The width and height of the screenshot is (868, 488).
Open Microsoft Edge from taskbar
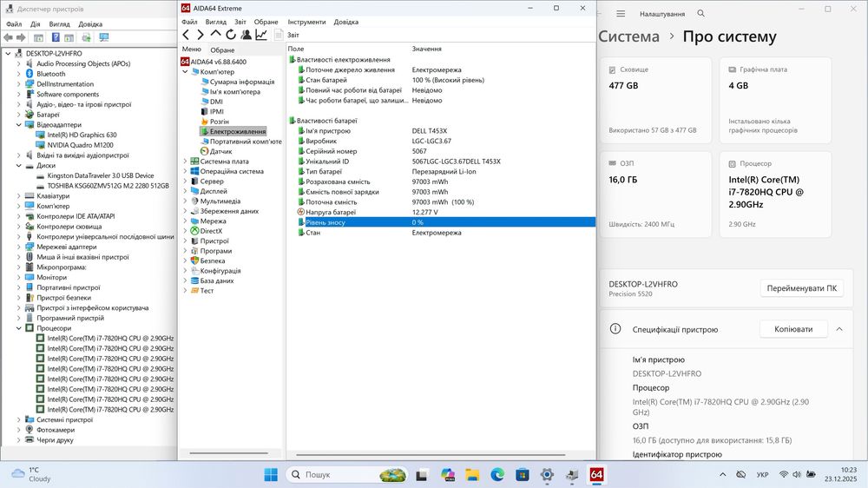497,475
